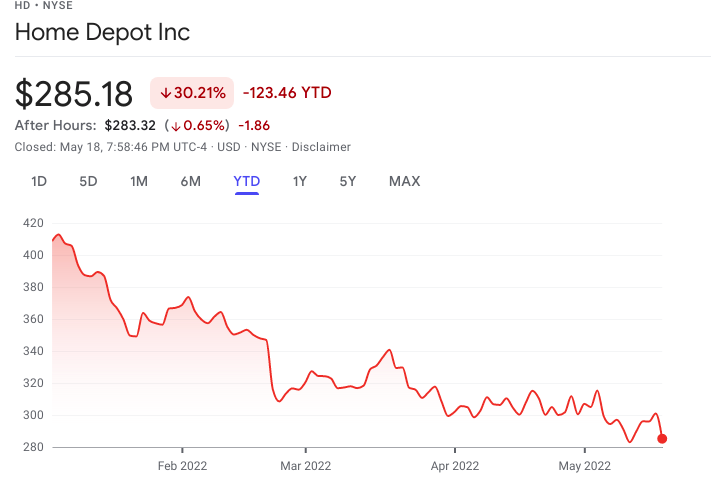
Task: Click the 300 y-axis label
Action: (33, 415)
